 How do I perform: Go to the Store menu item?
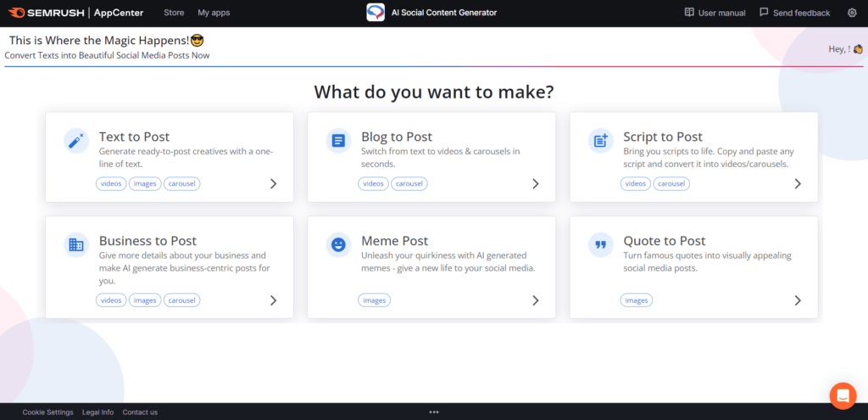tap(174, 12)
